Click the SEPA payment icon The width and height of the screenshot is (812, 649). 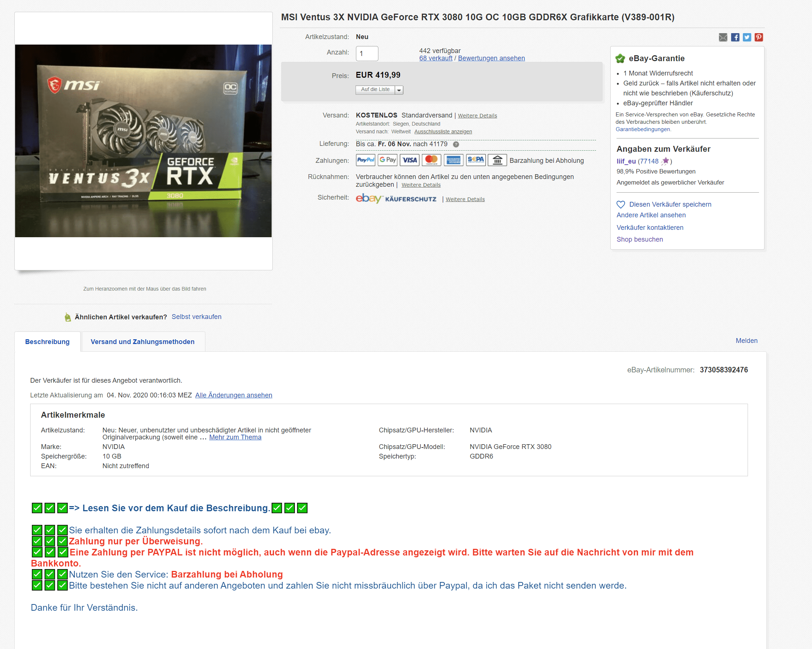pyautogui.click(x=476, y=160)
